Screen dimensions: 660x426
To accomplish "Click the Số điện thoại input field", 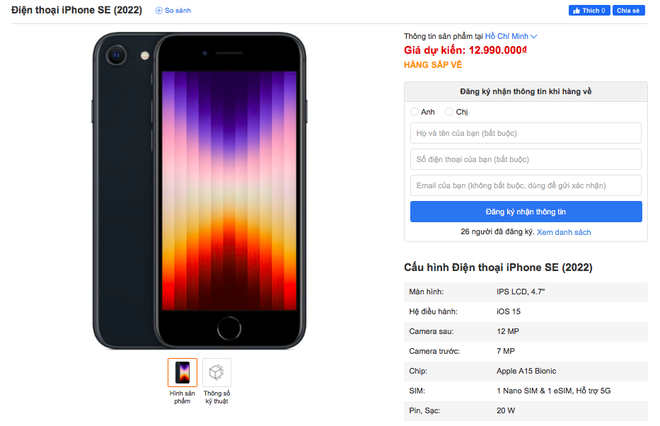I will pyautogui.click(x=526, y=159).
